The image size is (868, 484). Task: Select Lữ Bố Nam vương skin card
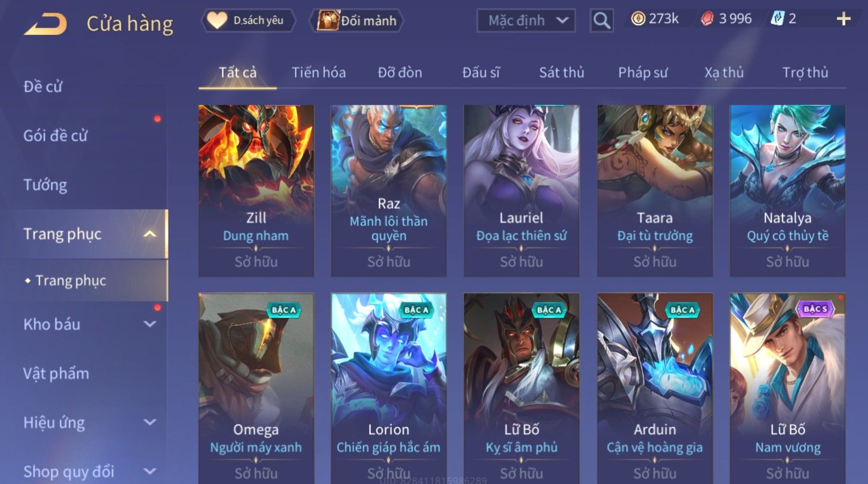point(787,388)
